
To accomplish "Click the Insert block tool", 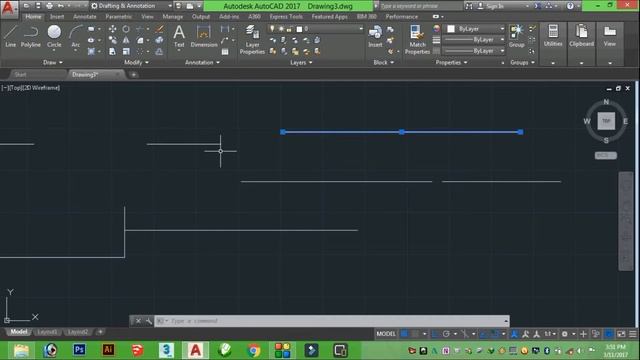I will pyautogui.click(x=375, y=36).
